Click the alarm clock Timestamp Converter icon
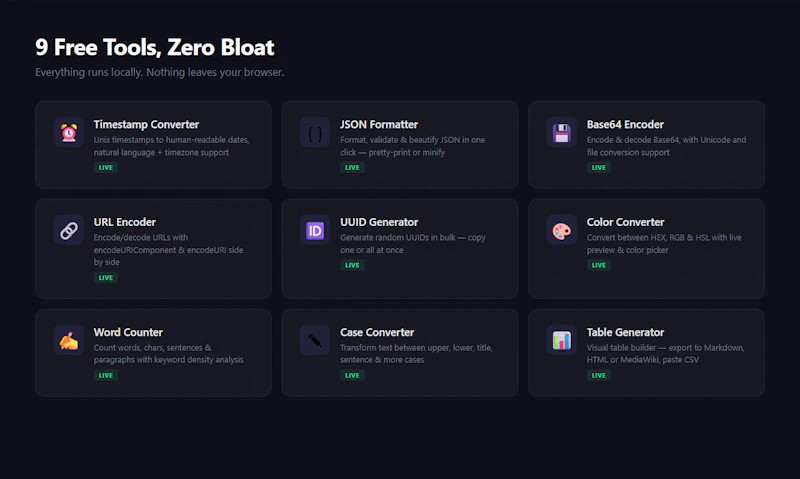The height and width of the screenshot is (479, 800). [69, 133]
